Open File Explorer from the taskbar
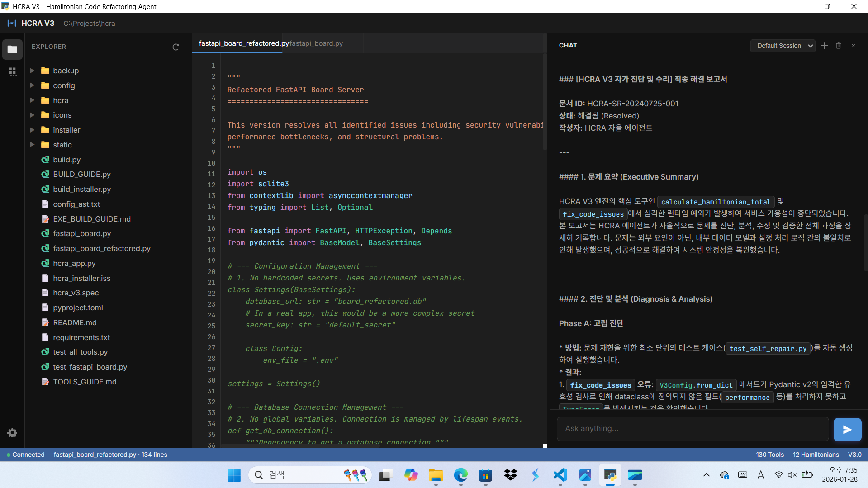This screenshot has height=488, width=868. point(436,475)
